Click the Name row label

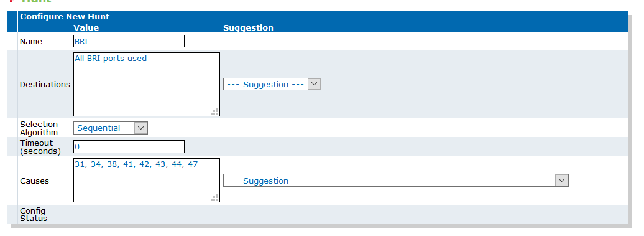tap(31, 42)
